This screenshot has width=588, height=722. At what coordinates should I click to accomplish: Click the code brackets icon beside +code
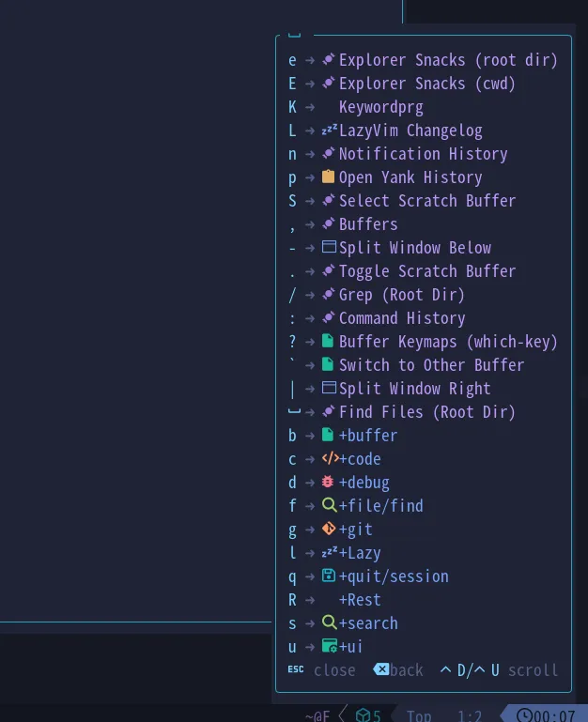pos(331,458)
